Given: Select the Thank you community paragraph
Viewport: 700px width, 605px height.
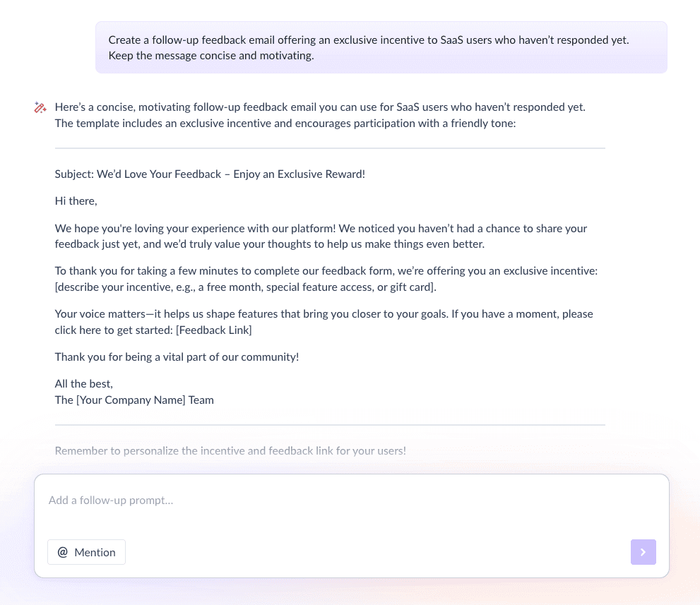Looking at the screenshot, I should pyautogui.click(x=177, y=357).
